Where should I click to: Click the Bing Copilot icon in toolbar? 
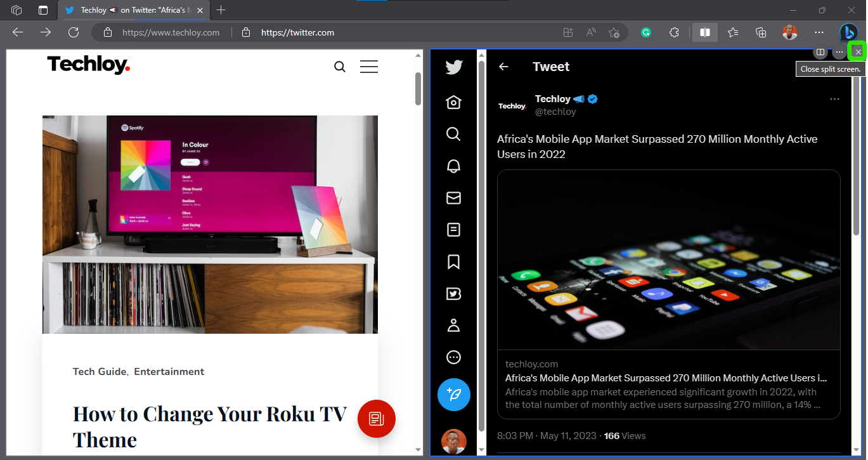(x=848, y=32)
